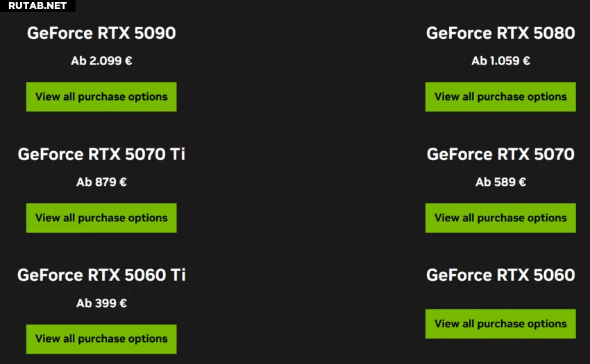Viewport: 590px width, 364px height.
Task: View purchase options for RTX 5060 Ti
Action: pos(101,339)
